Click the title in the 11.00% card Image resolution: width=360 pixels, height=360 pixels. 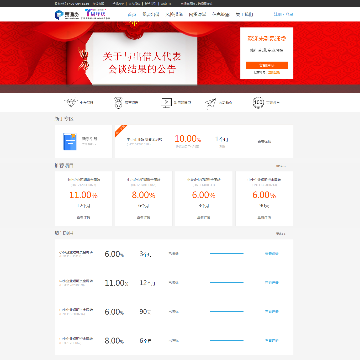pos(84,179)
